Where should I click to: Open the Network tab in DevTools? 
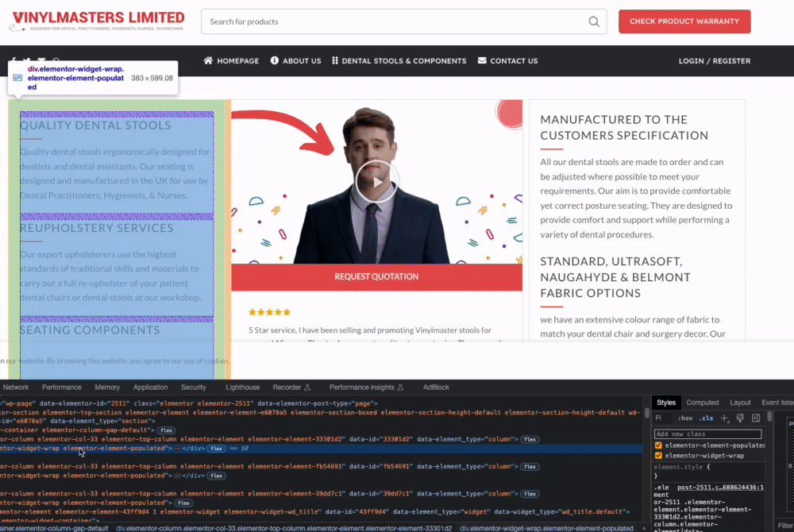(16, 387)
